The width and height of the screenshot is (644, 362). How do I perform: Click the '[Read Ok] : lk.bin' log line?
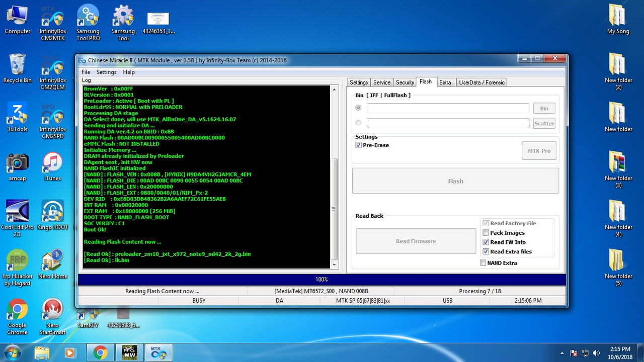106,260
